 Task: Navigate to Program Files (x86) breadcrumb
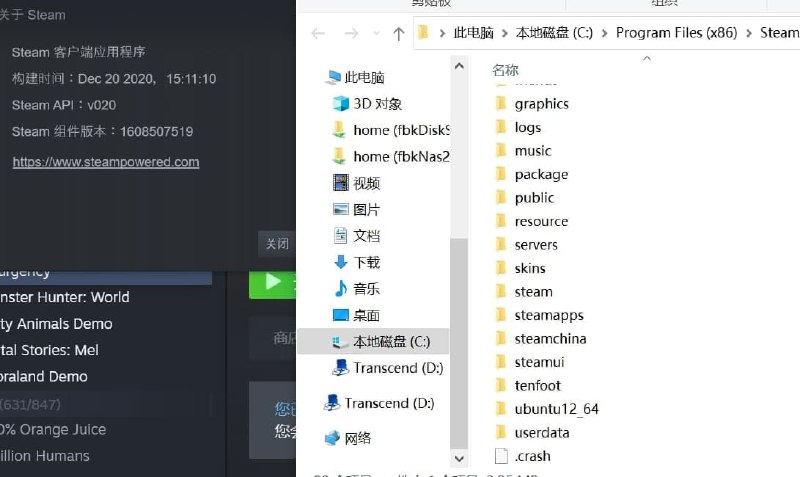click(677, 33)
